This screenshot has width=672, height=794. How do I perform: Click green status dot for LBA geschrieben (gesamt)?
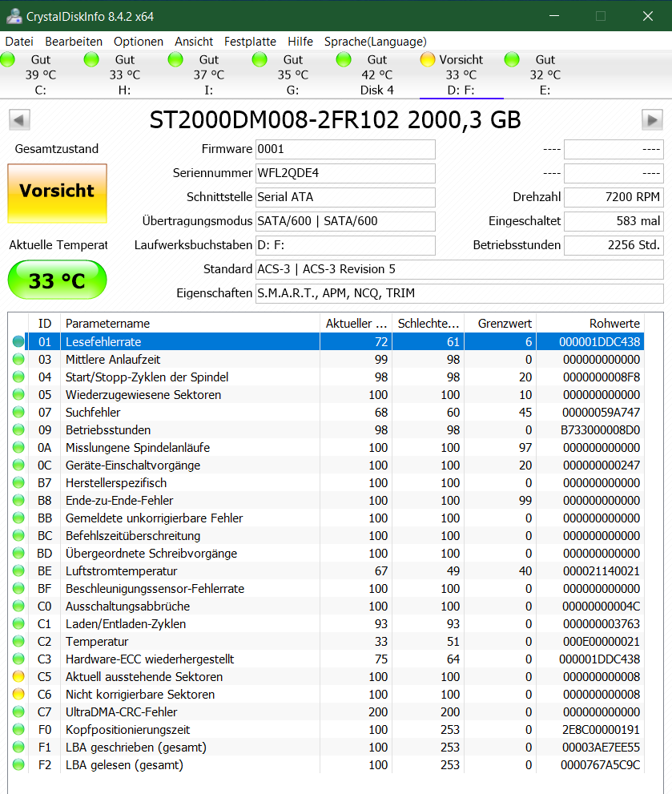click(x=18, y=748)
